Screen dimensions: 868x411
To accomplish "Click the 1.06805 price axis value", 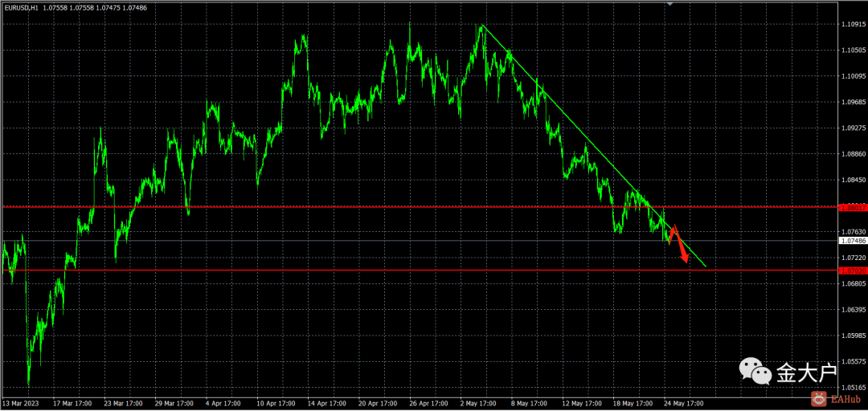I will click(853, 284).
